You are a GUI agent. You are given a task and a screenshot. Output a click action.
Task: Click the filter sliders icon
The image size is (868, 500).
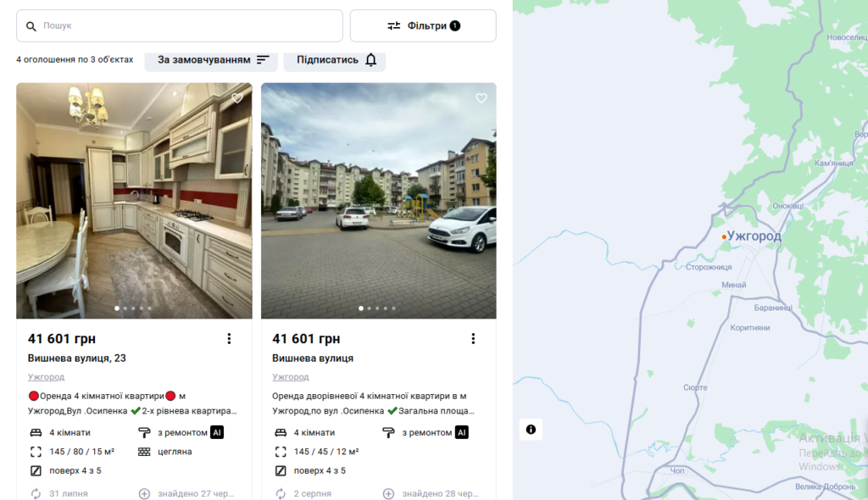click(393, 25)
